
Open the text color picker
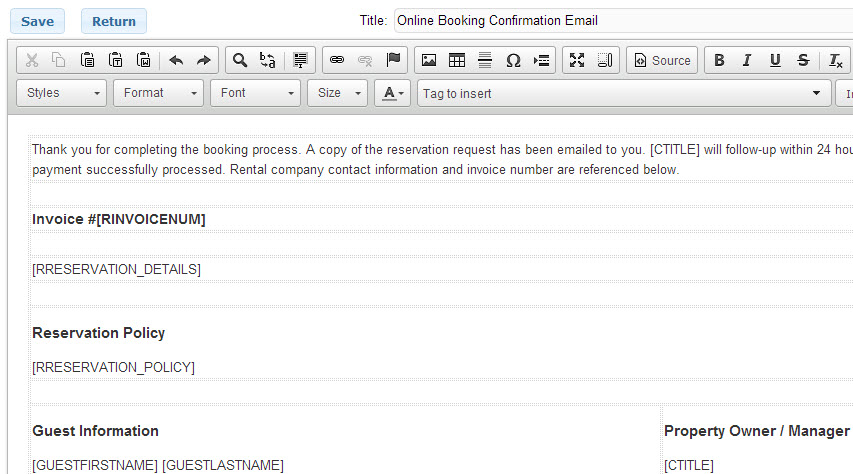(x=393, y=93)
